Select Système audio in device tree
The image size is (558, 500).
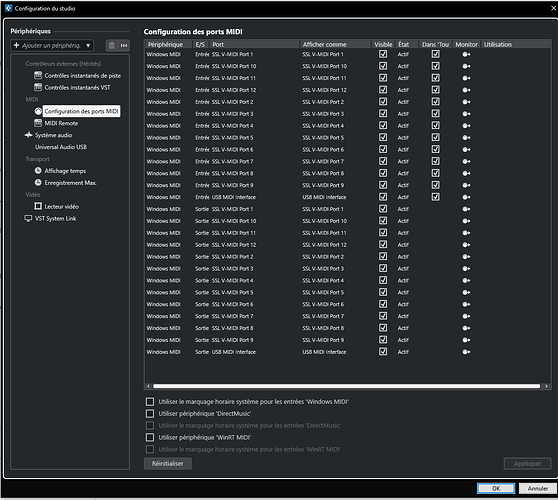pyautogui.click(x=53, y=135)
